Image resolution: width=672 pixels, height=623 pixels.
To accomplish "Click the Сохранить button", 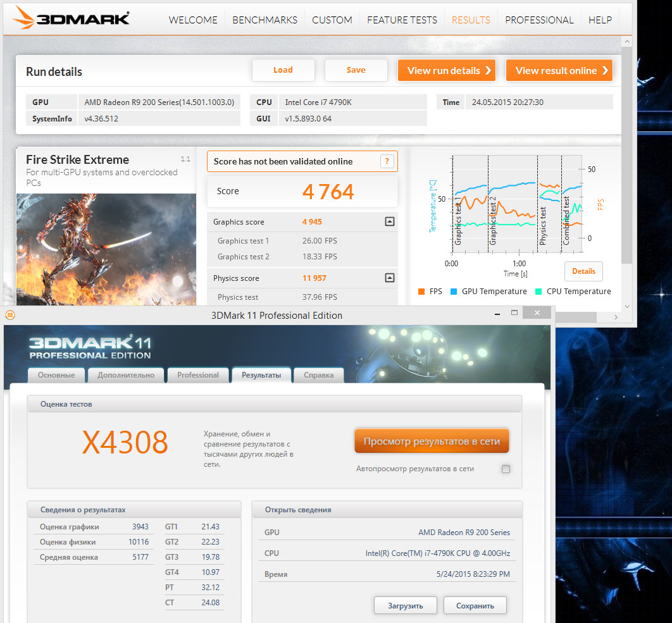I will click(x=475, y=605).
